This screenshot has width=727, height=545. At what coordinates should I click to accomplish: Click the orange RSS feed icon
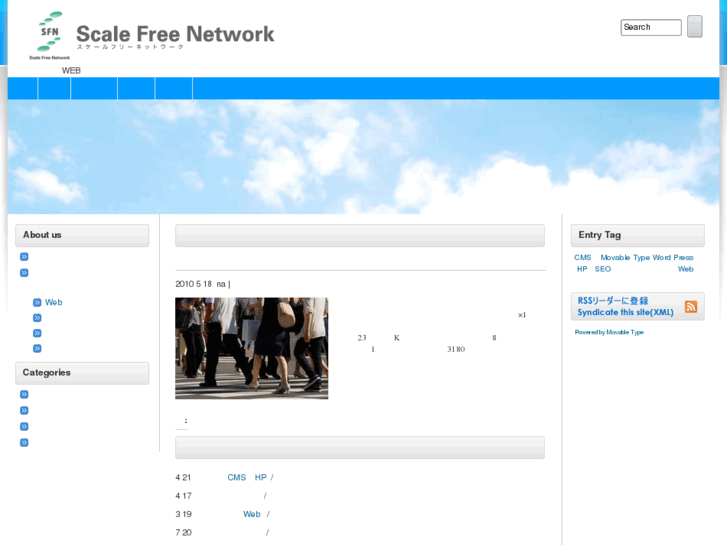[691, 307]
